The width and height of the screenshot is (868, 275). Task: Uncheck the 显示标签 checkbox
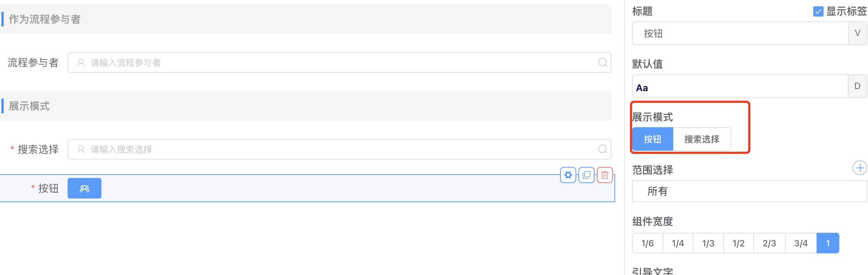(818, 11)
